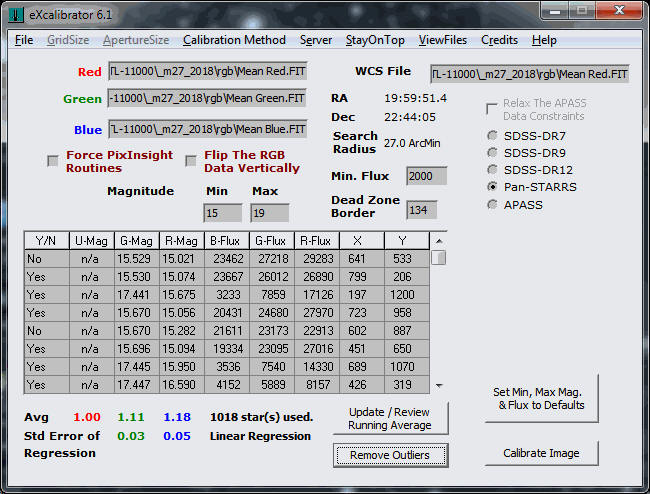Screen dimensions: 650x494
Task: Select the SDSS-DR9 radio button
Action: [492, 153]
